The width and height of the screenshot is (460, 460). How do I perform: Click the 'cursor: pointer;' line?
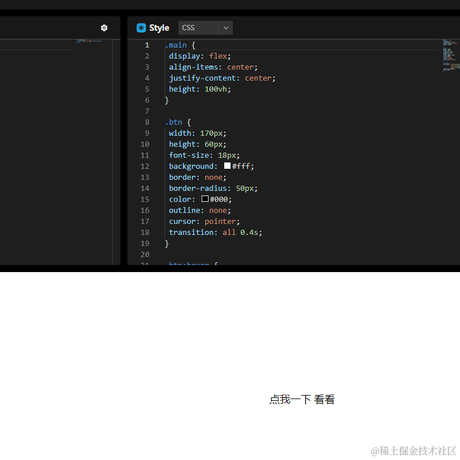coord(204,221)
